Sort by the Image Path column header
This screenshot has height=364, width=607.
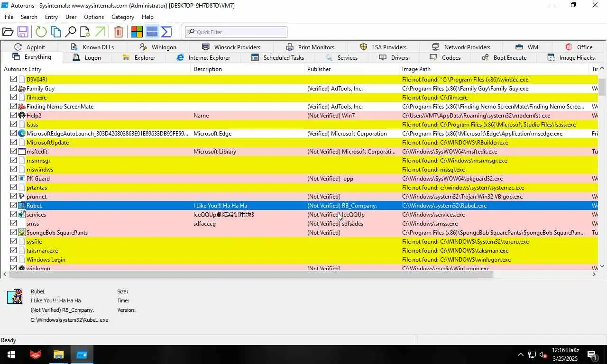click(494, 69)
